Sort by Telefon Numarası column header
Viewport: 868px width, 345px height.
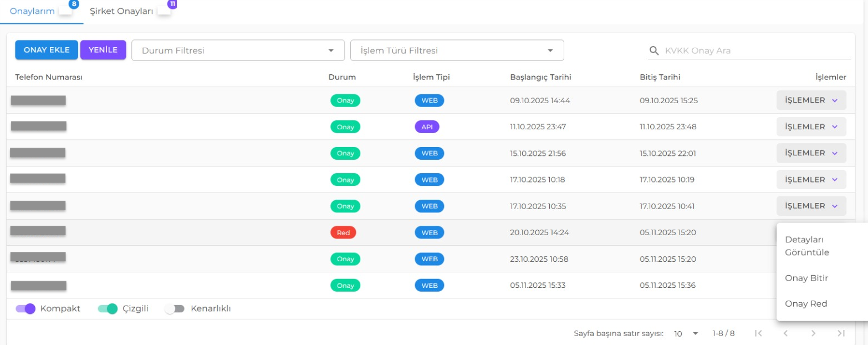click(49, 77)
